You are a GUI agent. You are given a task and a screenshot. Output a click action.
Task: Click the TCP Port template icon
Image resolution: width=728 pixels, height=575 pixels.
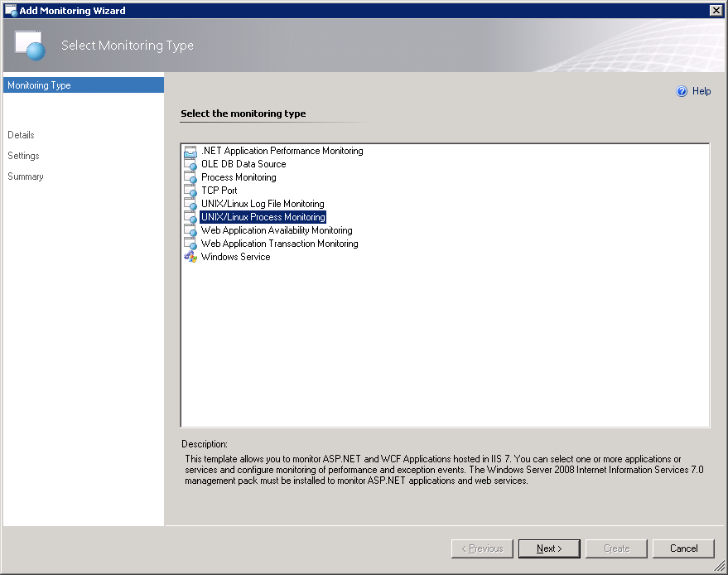coord(190,191)
